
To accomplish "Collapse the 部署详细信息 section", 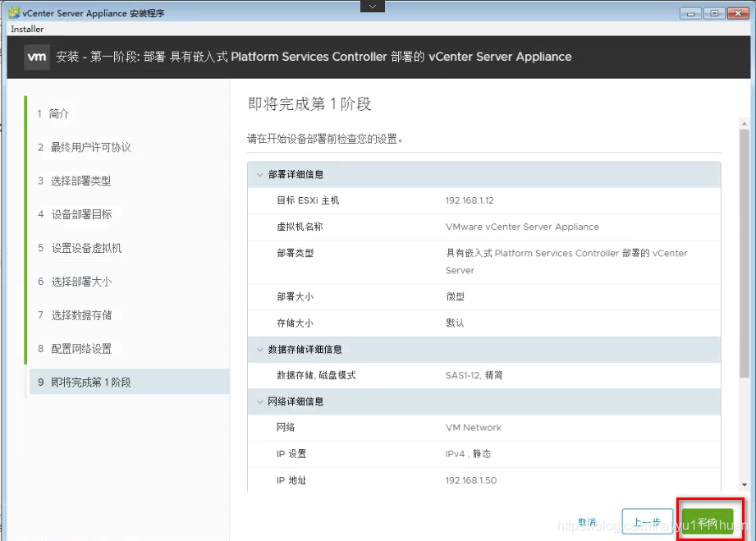I will coord(260,175).
